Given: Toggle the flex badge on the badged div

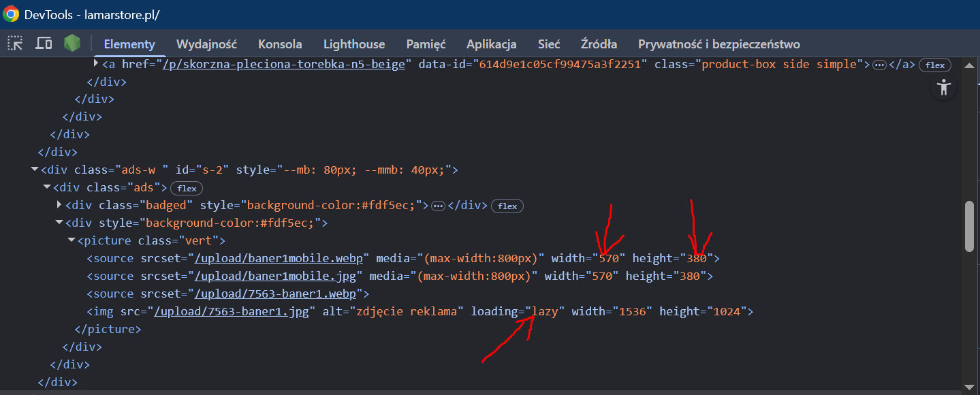Looking at the screenshot, I should (x=507, y=205).
